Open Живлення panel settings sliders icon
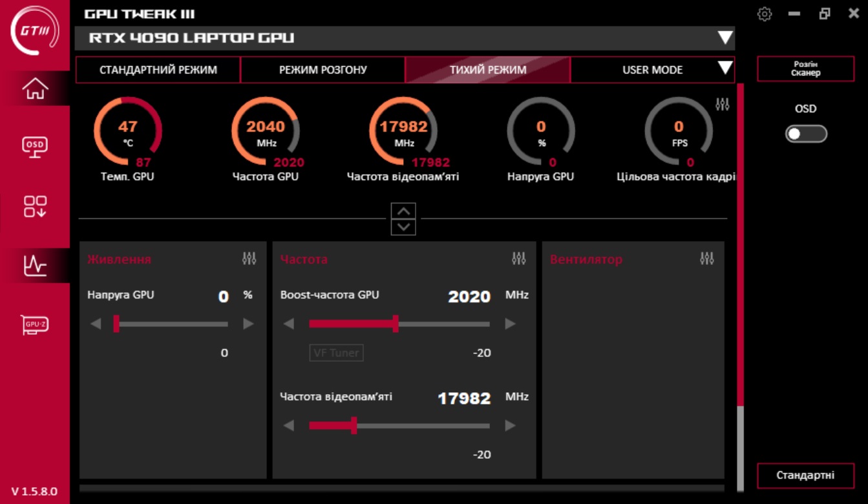868x504 pixels. pos(249,258)
